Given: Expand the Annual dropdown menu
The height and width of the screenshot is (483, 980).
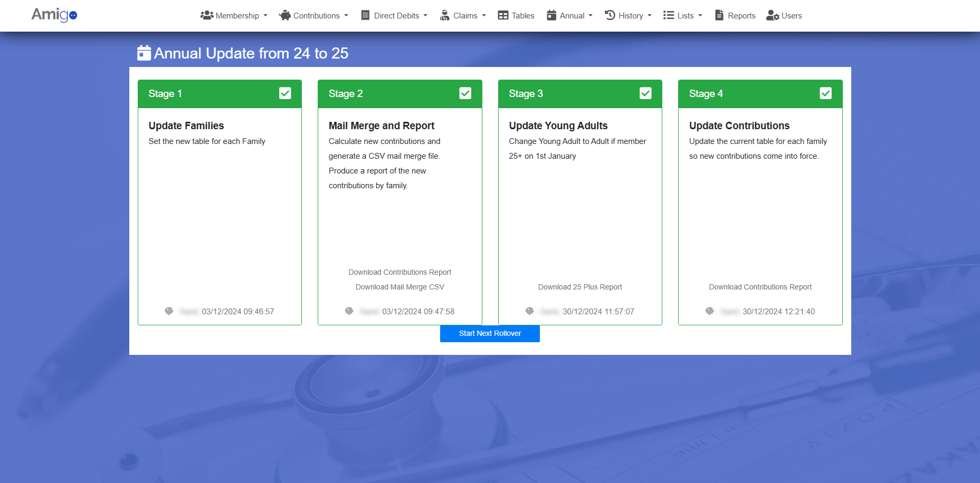Looking at the screenshot, I should [570, 16].
